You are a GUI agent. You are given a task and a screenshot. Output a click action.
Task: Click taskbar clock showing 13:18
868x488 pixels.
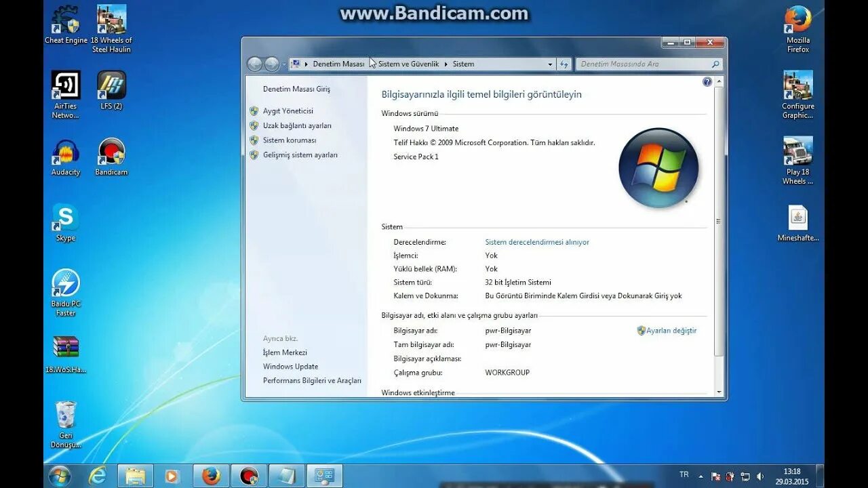[x=792, y=476]
